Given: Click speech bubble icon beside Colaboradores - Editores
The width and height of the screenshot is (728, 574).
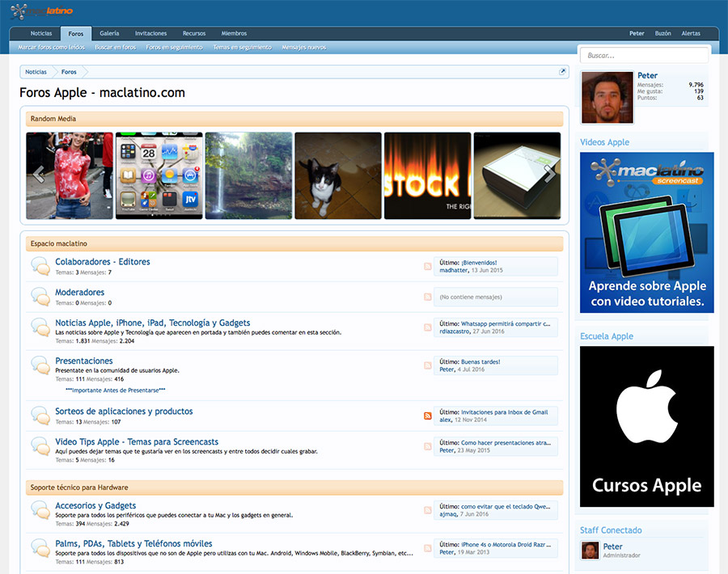Looking at the screenshot, I should 41,266.
